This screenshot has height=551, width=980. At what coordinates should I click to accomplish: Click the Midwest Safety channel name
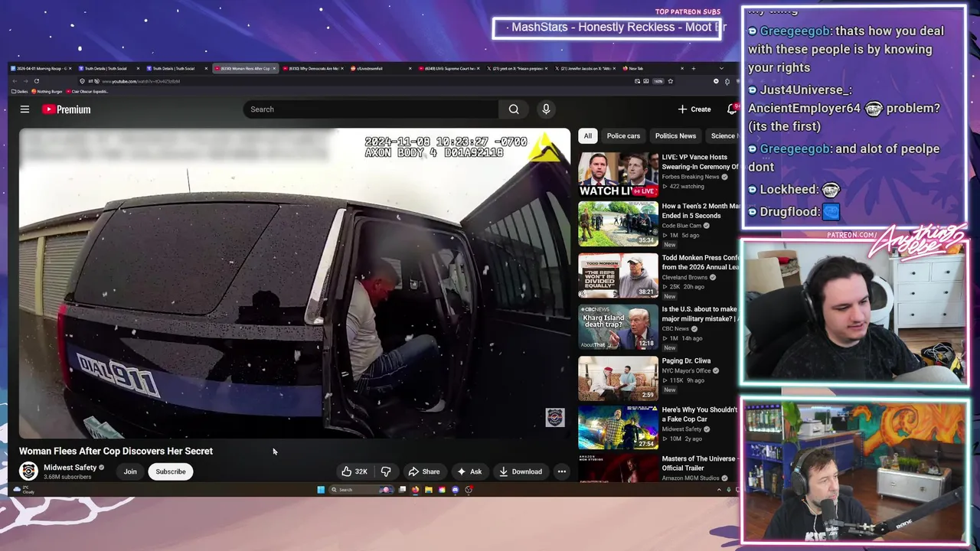[x=70, y=468]
